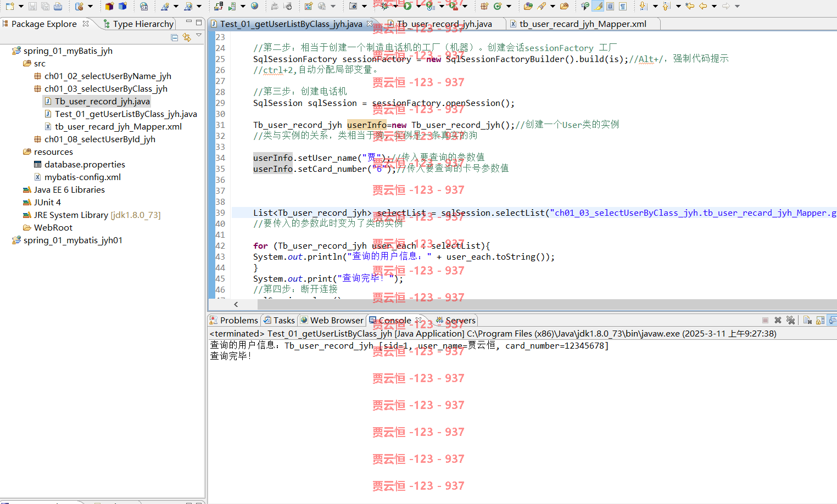The width and height of the screenshot is (837, 504).
Task: Toggle Block Selection Mode icon
Action: pos(610,6)
